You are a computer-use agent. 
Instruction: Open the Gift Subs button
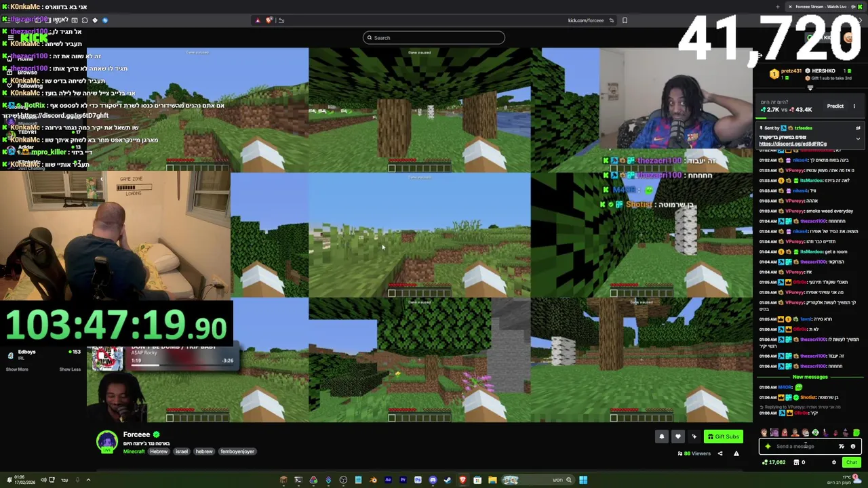tap(723, 436)
